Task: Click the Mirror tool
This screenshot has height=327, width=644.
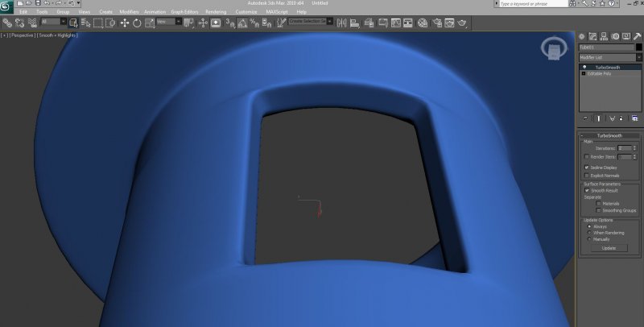Action: (341, 23)
